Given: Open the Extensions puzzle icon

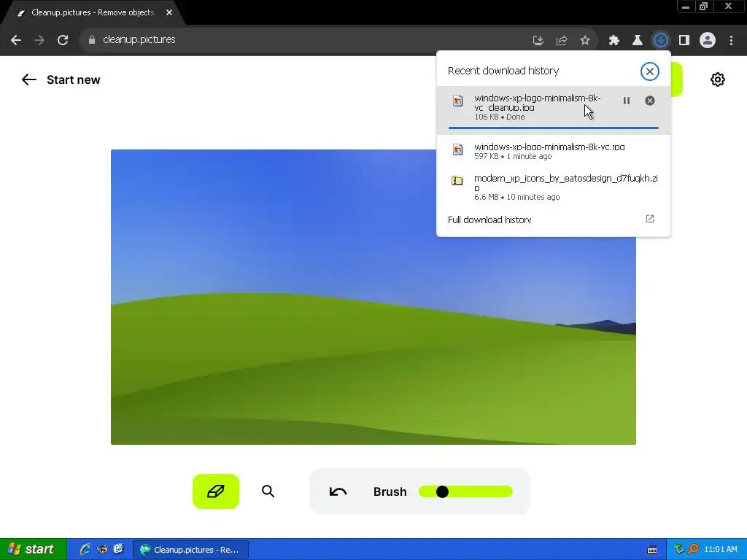Looking at the screenshot, I should coord(614,40).
